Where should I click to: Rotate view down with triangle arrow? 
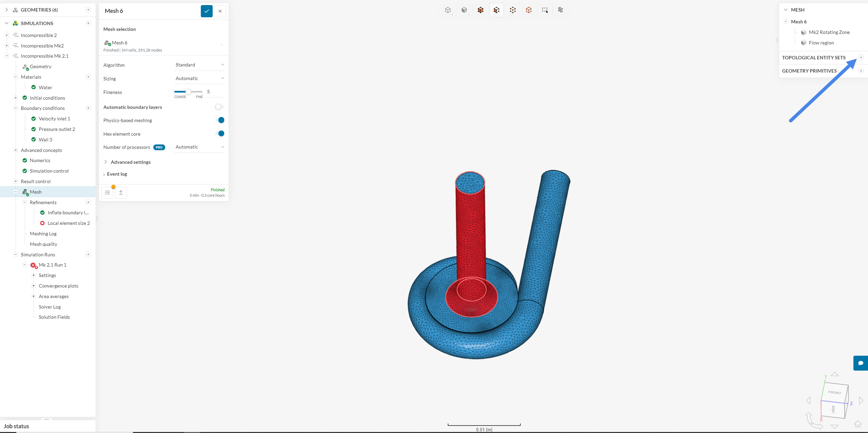(835, 427)
